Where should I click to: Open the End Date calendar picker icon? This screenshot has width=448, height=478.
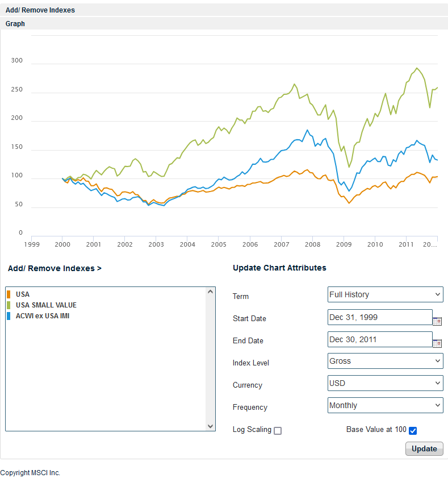pos(437,343)
